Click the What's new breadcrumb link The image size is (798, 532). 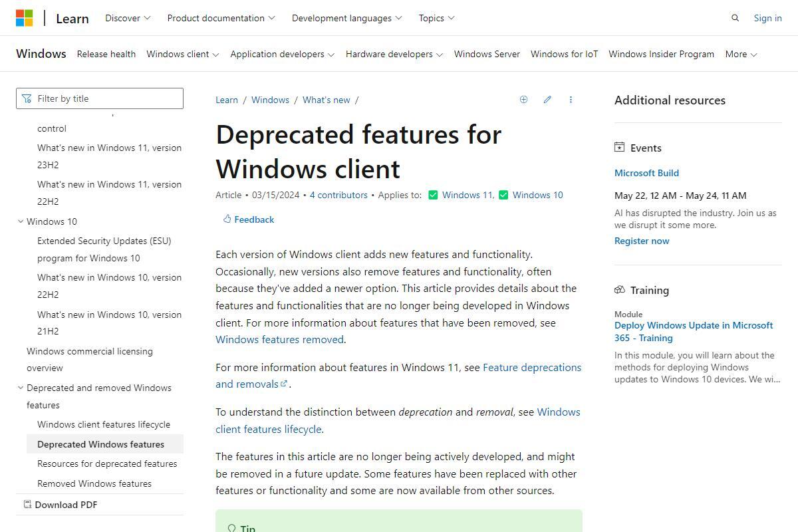(x=326, y=100)
